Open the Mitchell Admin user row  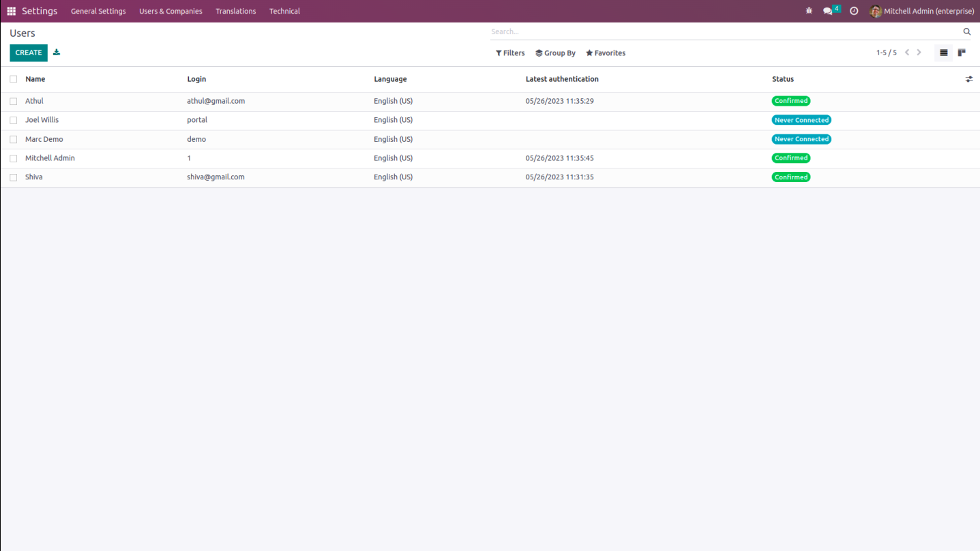click(490, 158)
